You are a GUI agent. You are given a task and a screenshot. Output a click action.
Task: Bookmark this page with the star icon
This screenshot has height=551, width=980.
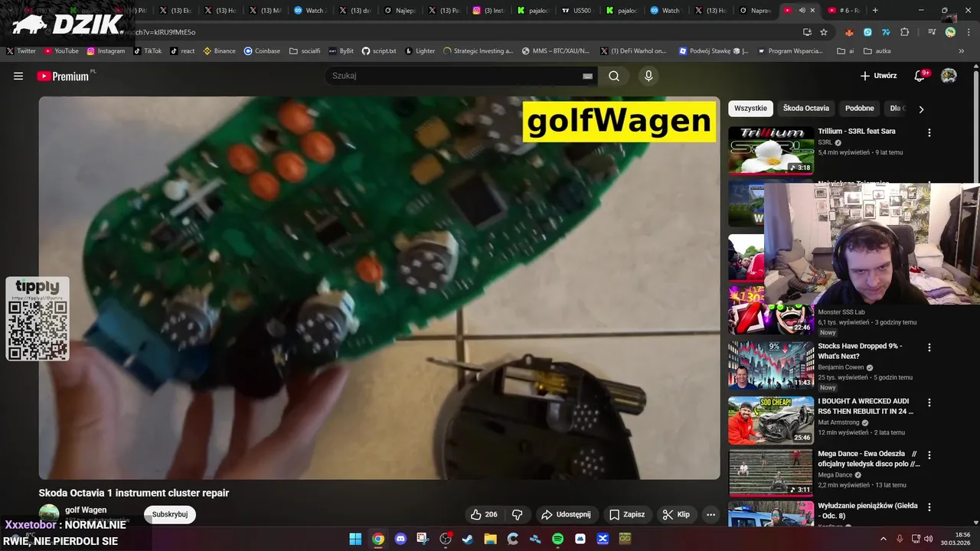point(824,32)
